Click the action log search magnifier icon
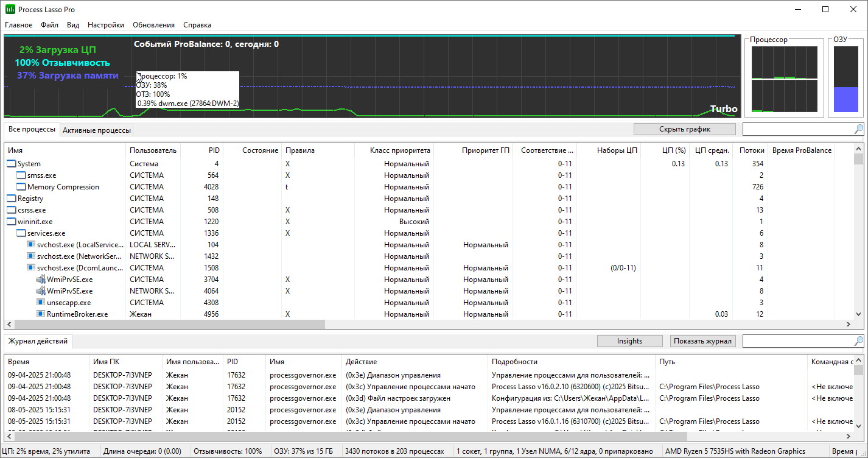Viewport: 868px width, 458px height. pyautogui.click(x=858, y=341)
